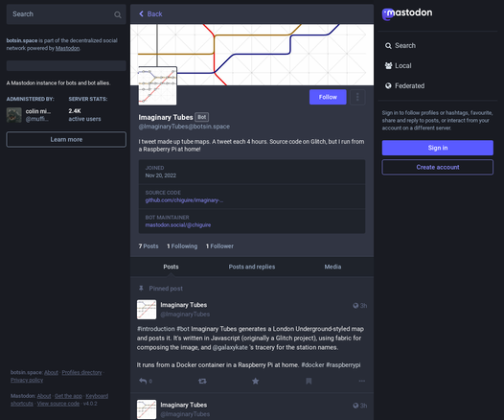Click the pinned post author avatar
504x420 pixels.
(x=147, y=310)
